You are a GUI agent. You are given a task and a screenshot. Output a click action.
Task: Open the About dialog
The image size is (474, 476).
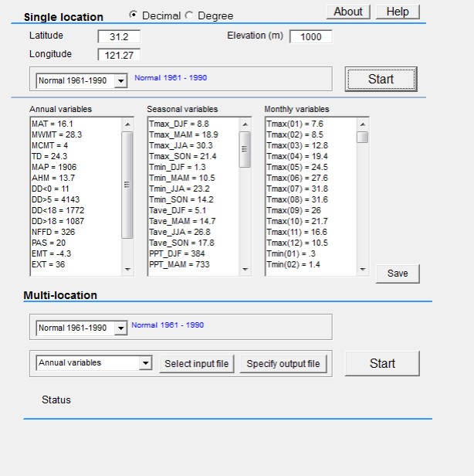(x=348, y=12)
